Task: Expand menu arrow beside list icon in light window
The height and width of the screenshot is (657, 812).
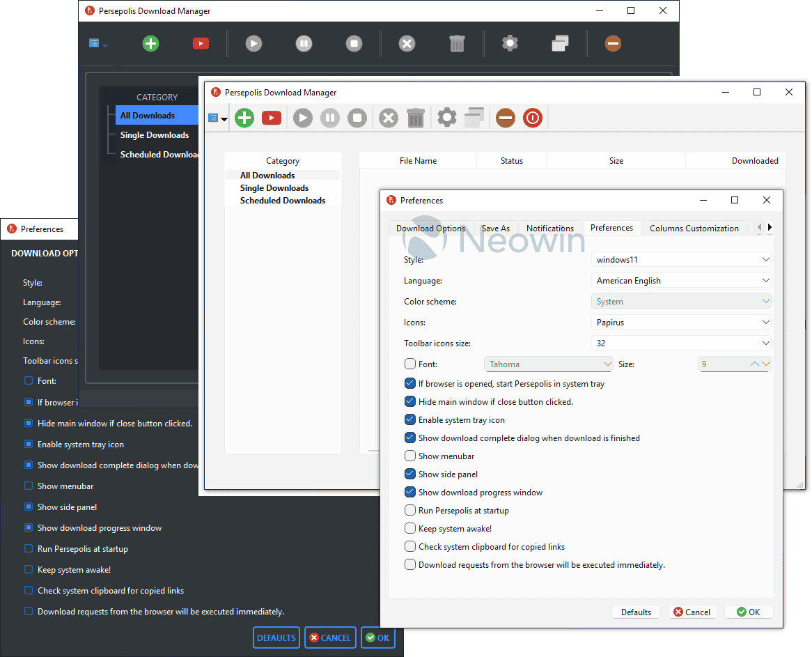Action: (x=224, y=119)
